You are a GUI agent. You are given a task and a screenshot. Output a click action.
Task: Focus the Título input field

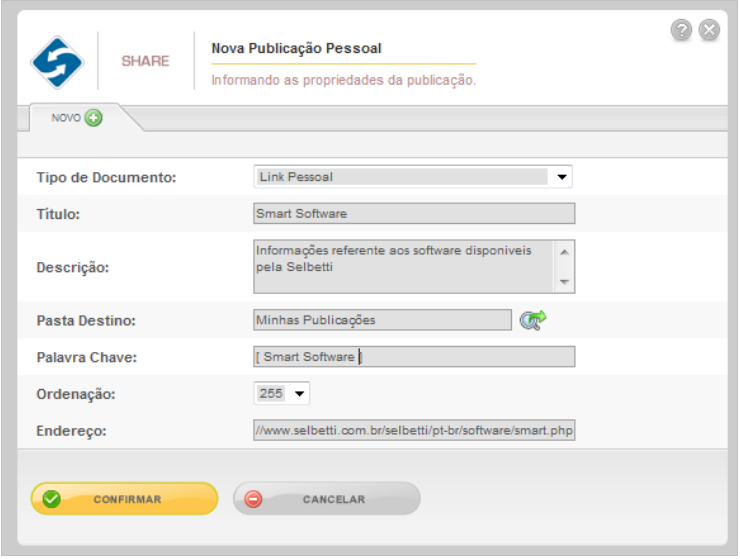[414, 213]
